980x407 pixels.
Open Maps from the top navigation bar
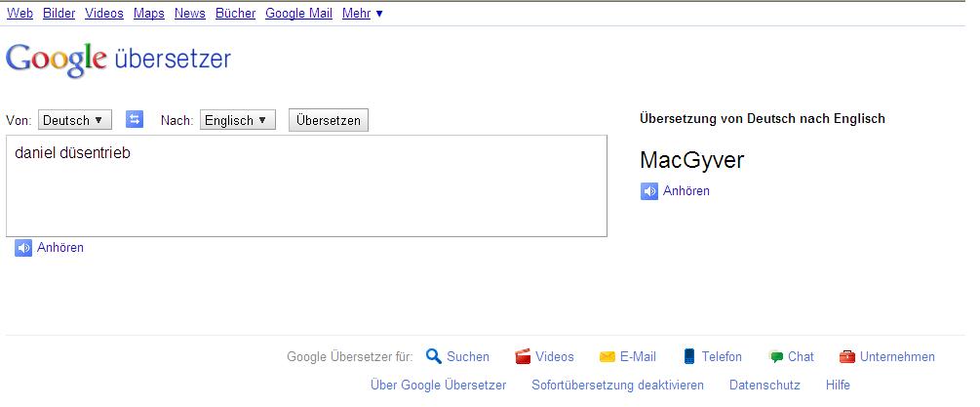point(148,14)
